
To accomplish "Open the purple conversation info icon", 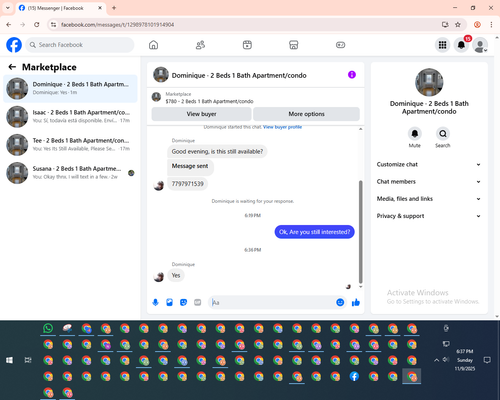I will (x=352, y=75).
